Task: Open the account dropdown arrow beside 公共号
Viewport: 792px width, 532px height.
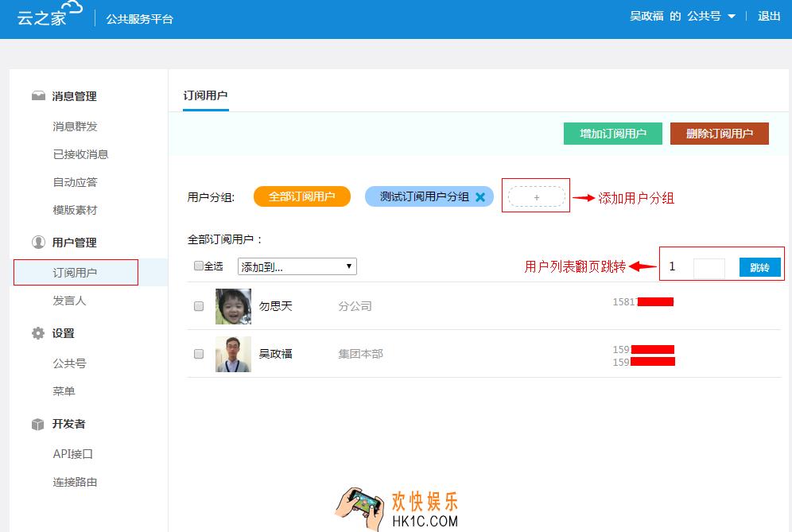Action: click(x=732, y=17)
